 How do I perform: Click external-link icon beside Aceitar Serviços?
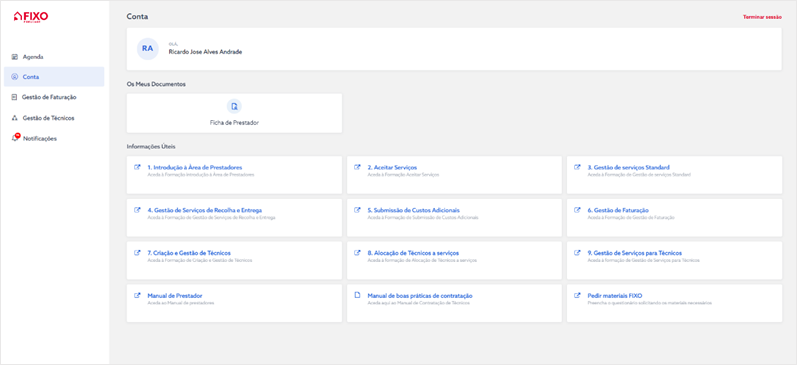357,167
